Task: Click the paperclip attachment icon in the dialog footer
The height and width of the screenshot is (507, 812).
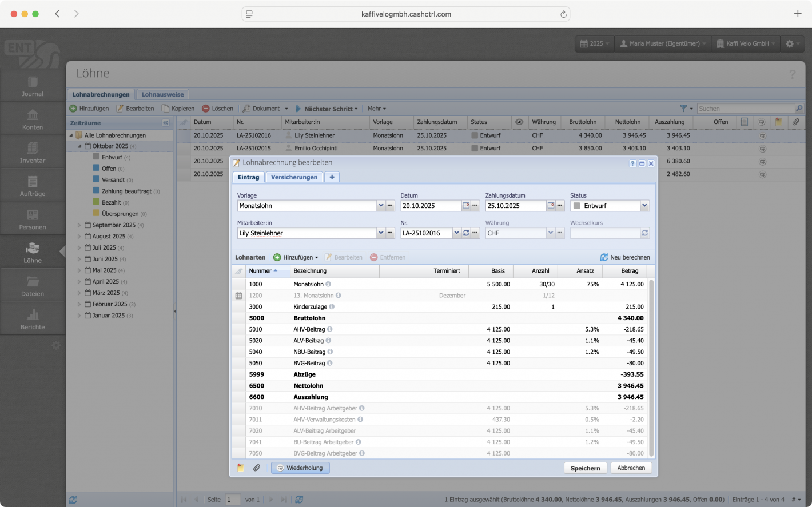Action: point(256,468)
